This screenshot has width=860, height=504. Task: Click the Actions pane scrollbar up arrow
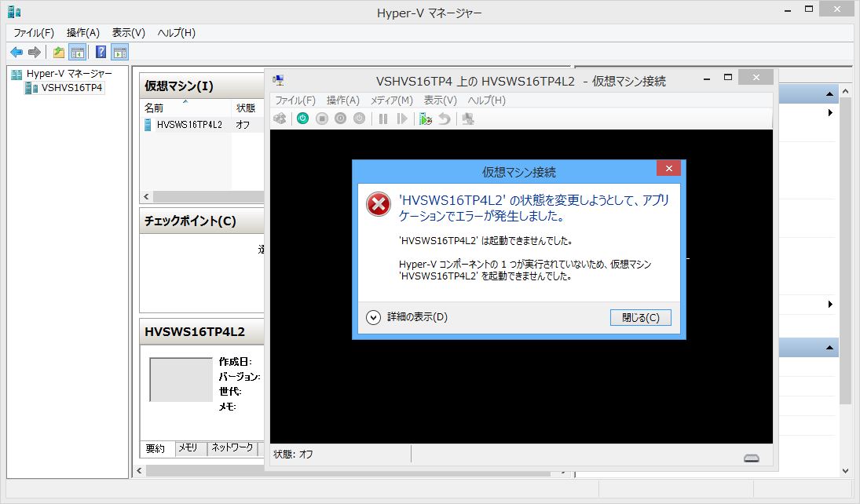tap(845, 92)
